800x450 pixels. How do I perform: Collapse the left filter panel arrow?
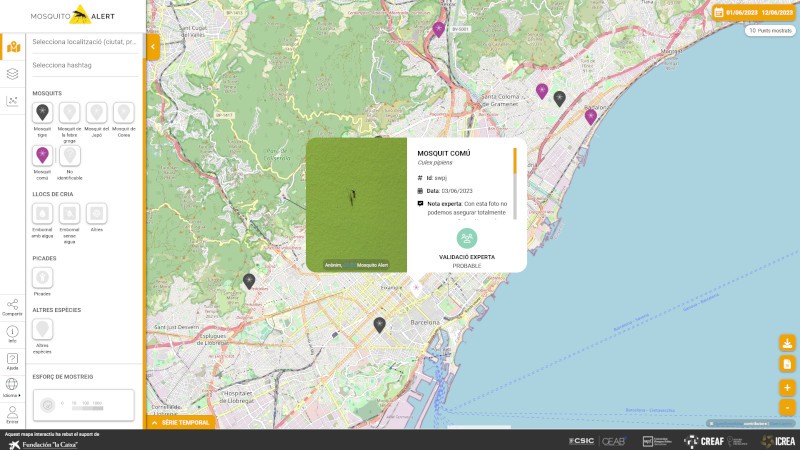(x=153, y=47)
